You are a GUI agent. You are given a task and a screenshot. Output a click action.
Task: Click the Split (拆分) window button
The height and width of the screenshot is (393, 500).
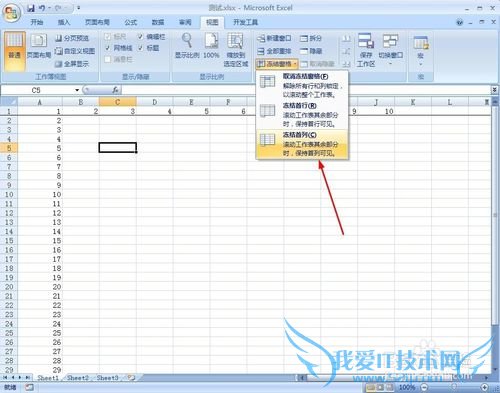[311, 38]
